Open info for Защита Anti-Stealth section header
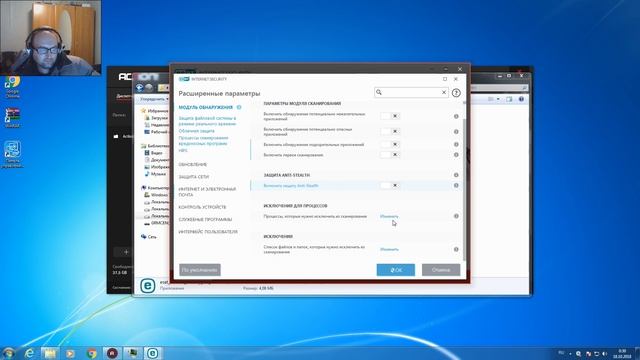The height and width of the screenshot is (360, 640). (456, 175)
